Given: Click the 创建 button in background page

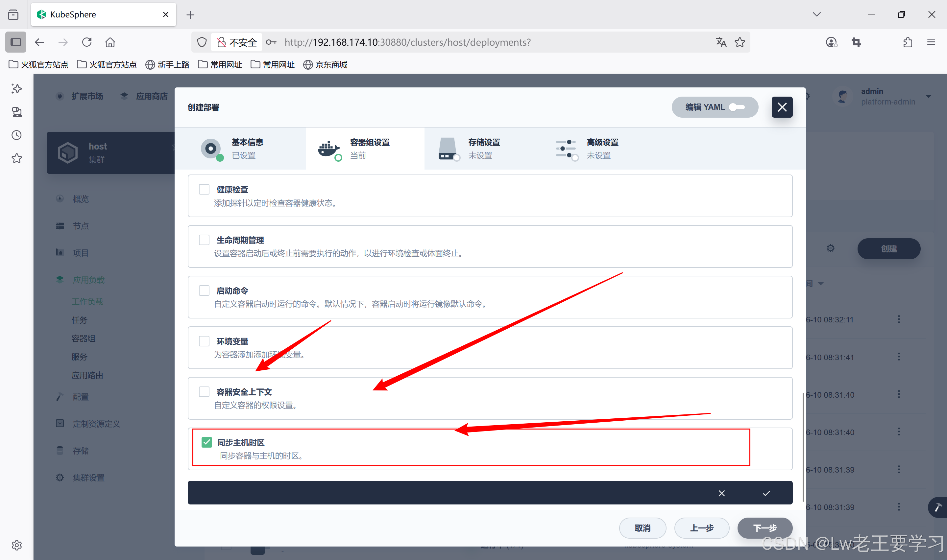Looking at the screenshot, I should (x=889, y=249).
